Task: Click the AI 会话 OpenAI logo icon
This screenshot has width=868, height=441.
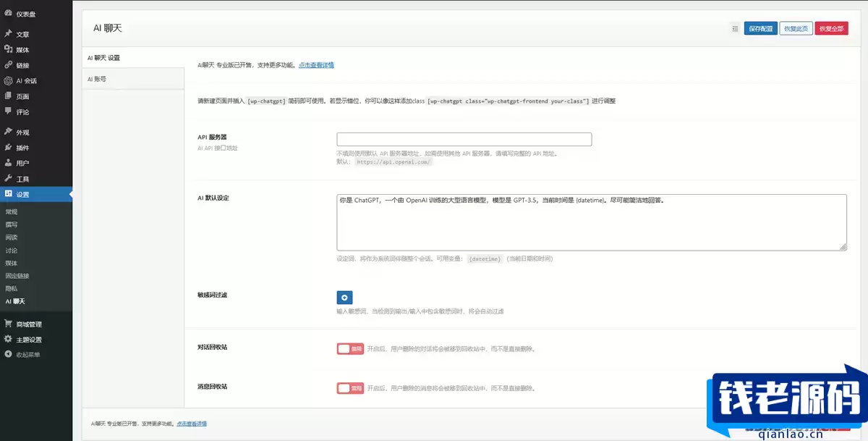Action: pyautogui.click(x=8, y=80)
